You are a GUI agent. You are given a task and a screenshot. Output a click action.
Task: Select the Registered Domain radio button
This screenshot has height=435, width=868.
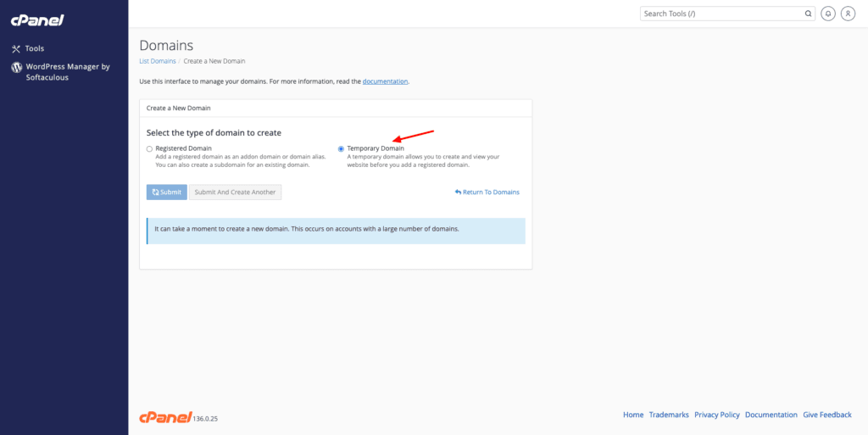click(149, 149)
